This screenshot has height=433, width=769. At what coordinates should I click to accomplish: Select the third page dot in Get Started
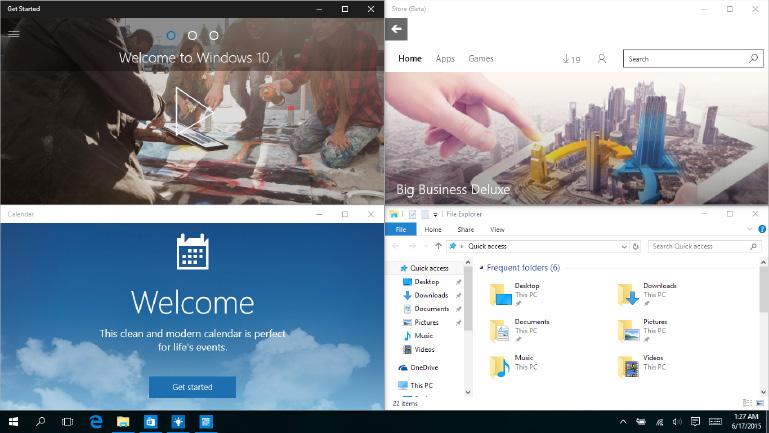214,35
